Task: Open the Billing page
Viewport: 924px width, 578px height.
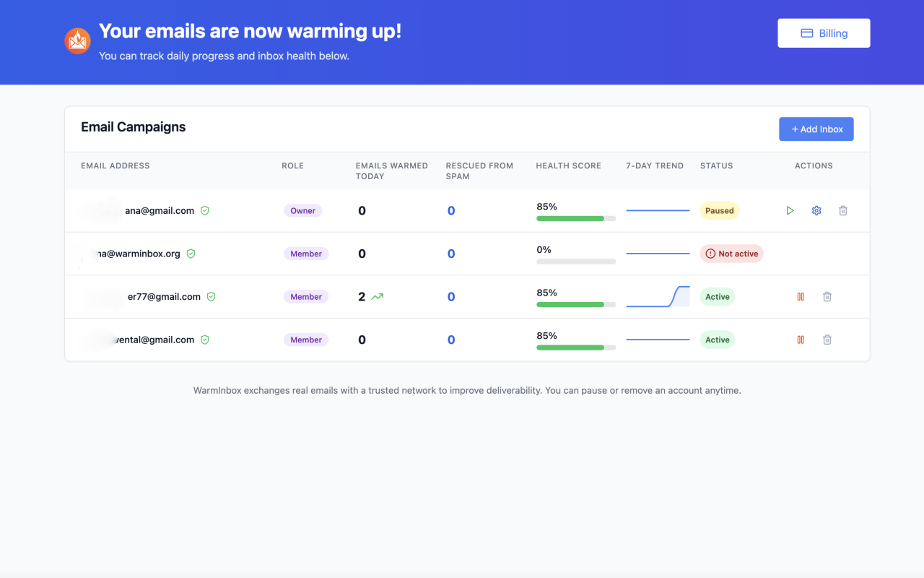Action: [x=824, y=33]
